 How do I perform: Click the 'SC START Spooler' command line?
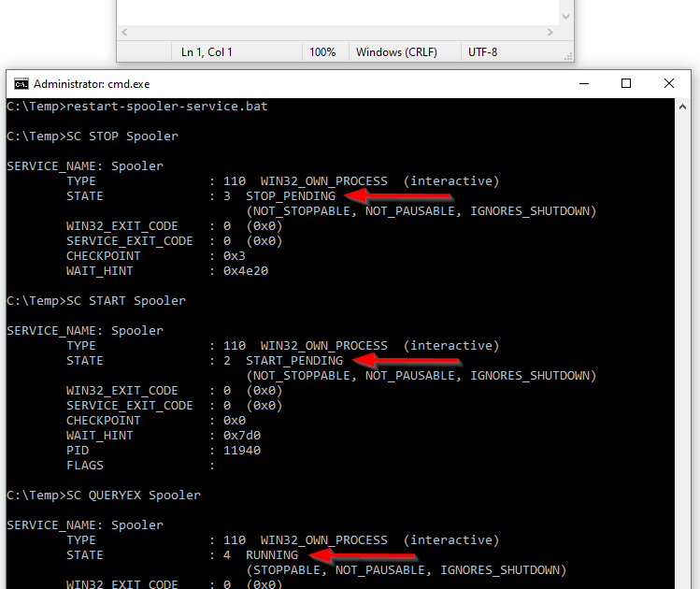click(126, 300)
